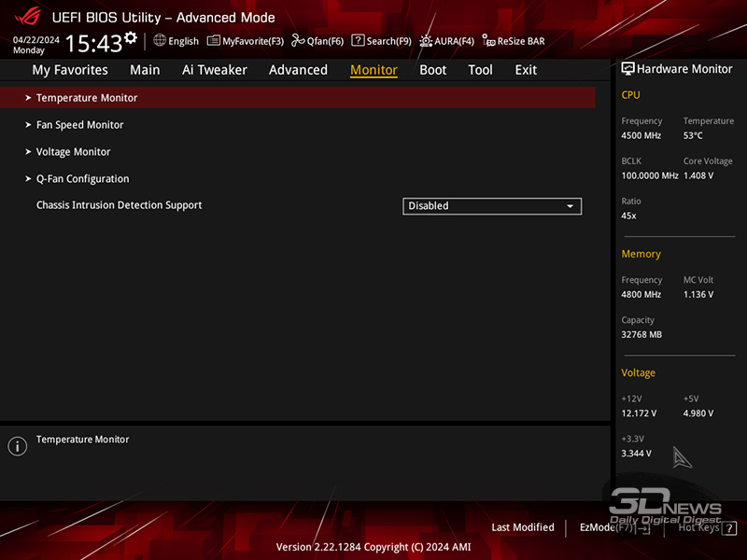Click BCLK value 100.0000 MHz
This screenshot has height=560, width=747.
[649, 175]
